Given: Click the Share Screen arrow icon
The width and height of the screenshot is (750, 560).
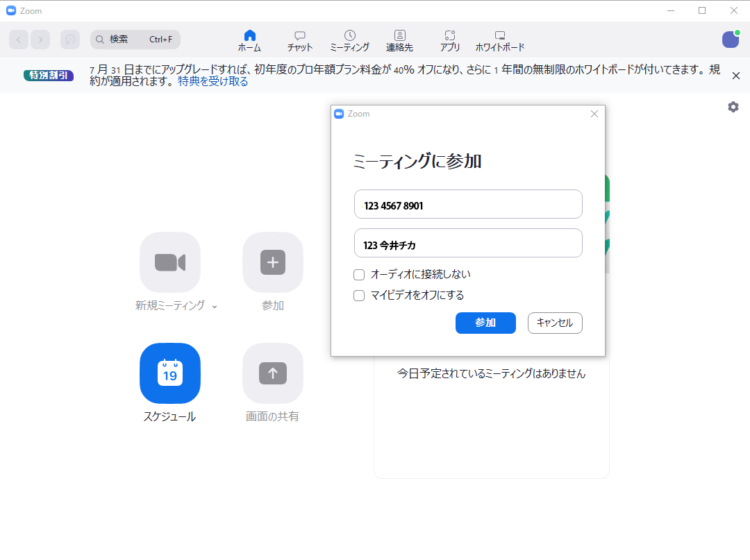Looking at the screenshot, I should pos(273,373).
